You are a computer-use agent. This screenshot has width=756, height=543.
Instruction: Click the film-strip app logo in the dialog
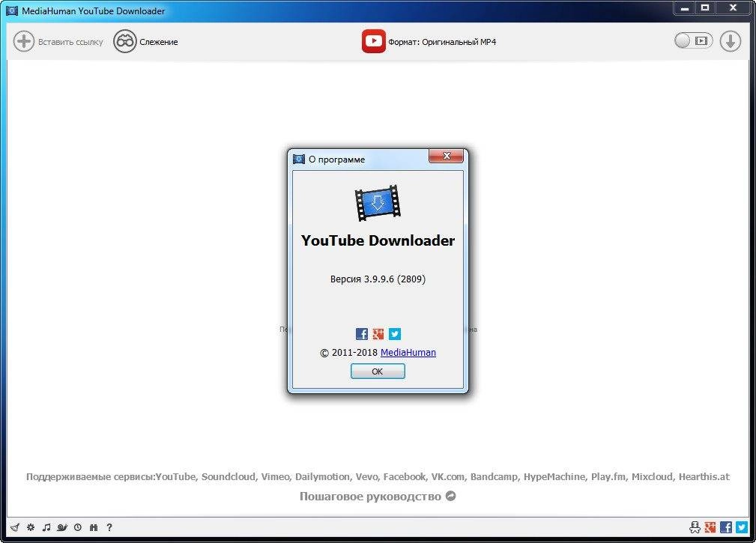coord(378,203)
